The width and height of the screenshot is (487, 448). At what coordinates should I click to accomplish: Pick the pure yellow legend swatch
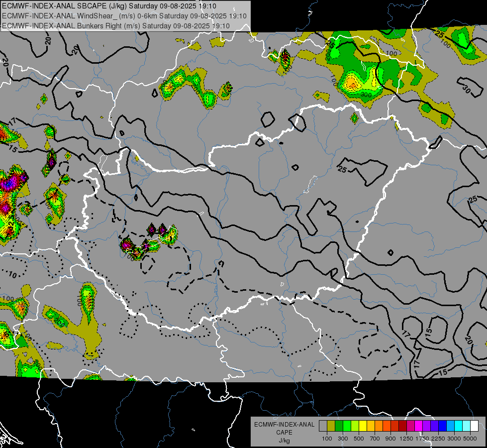point(363,426)
